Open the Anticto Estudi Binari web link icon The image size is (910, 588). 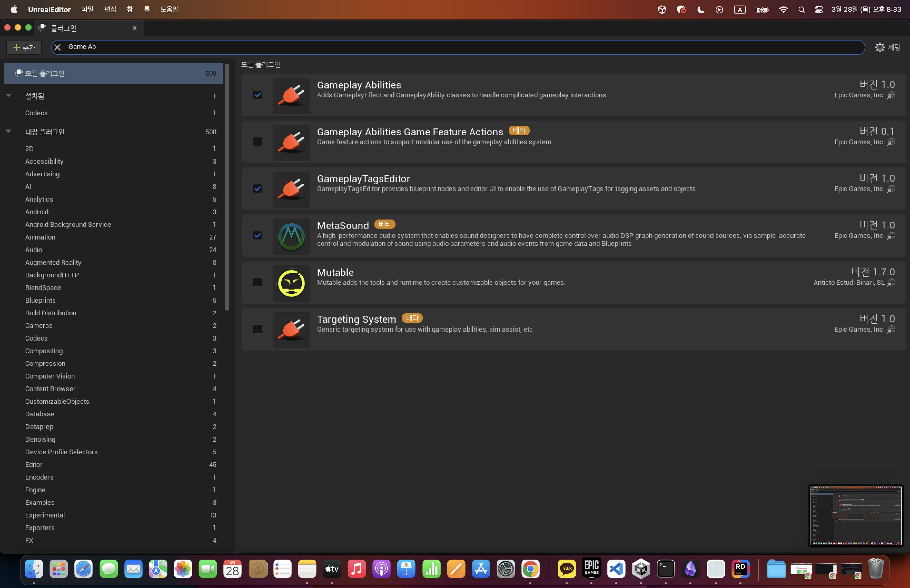[891, 282]
